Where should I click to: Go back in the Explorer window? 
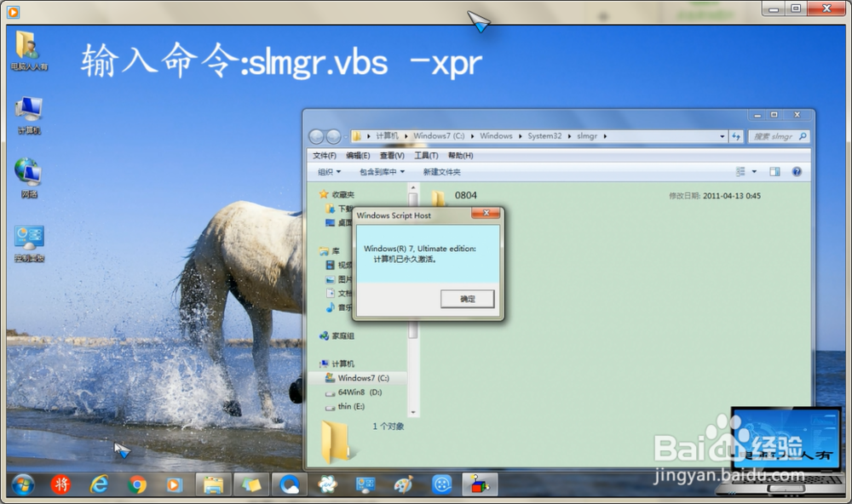(x=316, y=136)
